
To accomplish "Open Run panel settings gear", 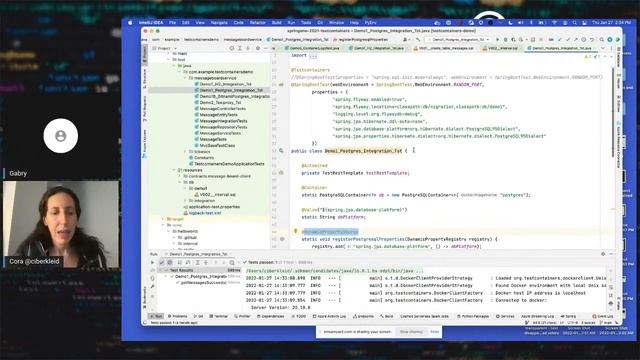I will (603, 254).
